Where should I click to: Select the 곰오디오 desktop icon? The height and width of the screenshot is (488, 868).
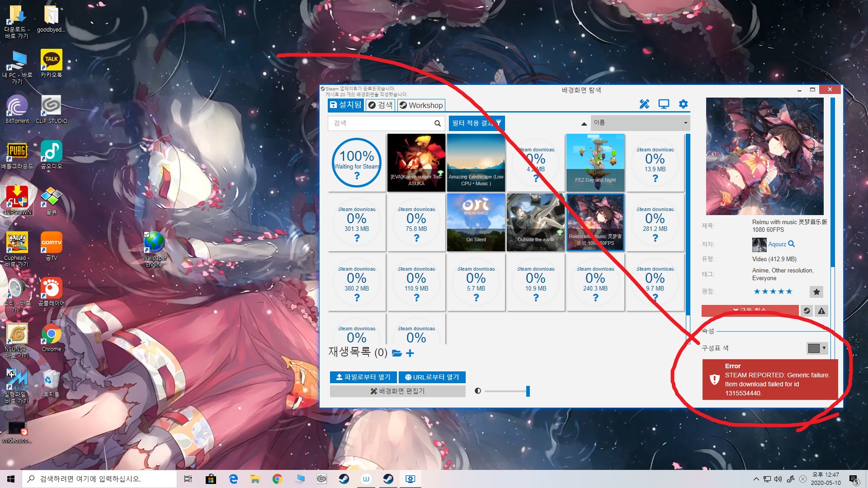(51, 155)
